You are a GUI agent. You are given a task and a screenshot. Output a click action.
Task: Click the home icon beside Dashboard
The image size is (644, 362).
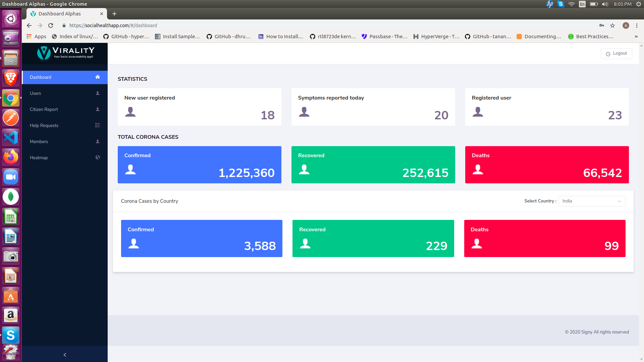tap(98, 77)
